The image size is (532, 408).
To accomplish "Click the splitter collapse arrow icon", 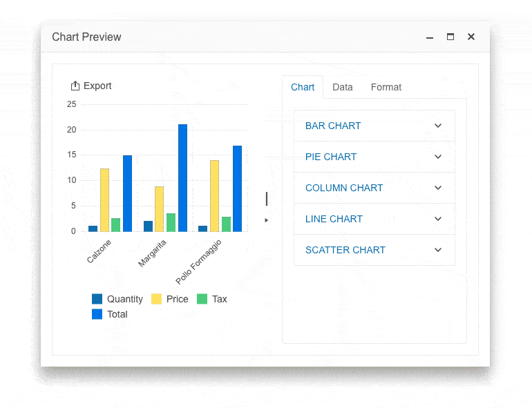I will pos(267,220).
